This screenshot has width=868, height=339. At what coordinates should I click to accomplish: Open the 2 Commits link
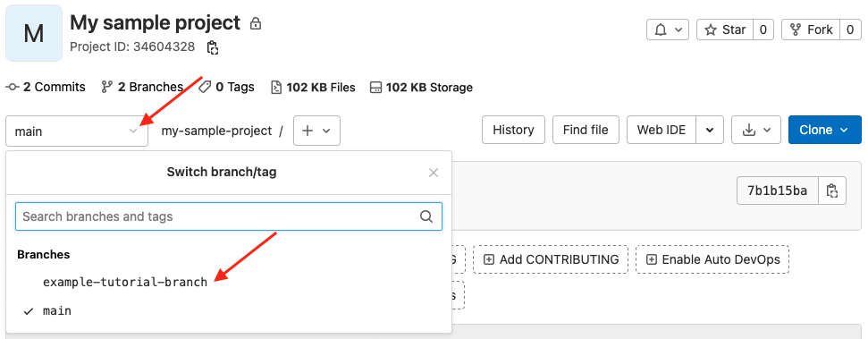(46, 87)
